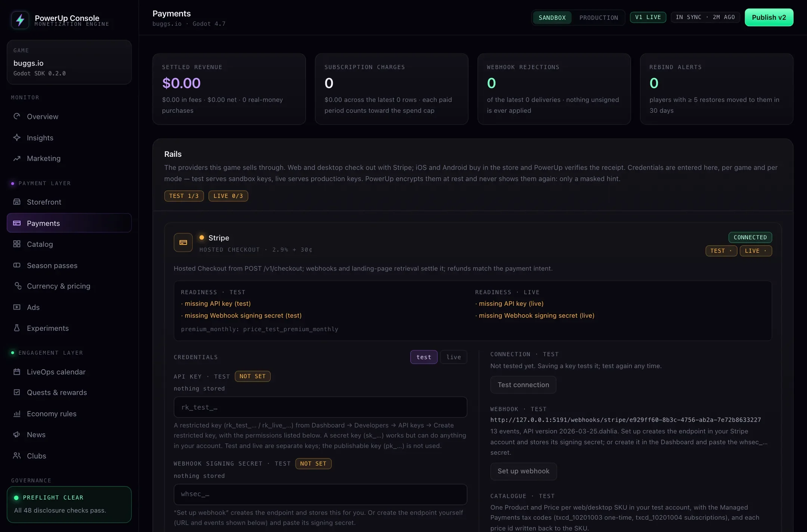Image resolution: width=807 pixels, height=532 pixels.
Task: Click the Stripe CONNECTED status badge
Action: (x=750, y=237)
